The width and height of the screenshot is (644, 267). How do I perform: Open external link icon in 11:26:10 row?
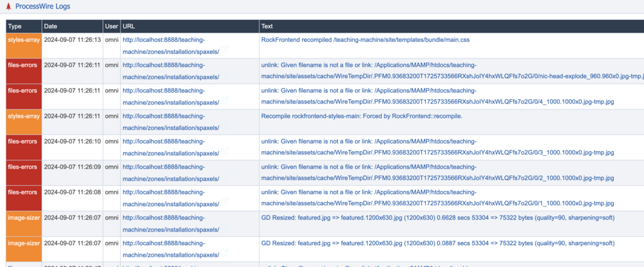tap(225, 153)
